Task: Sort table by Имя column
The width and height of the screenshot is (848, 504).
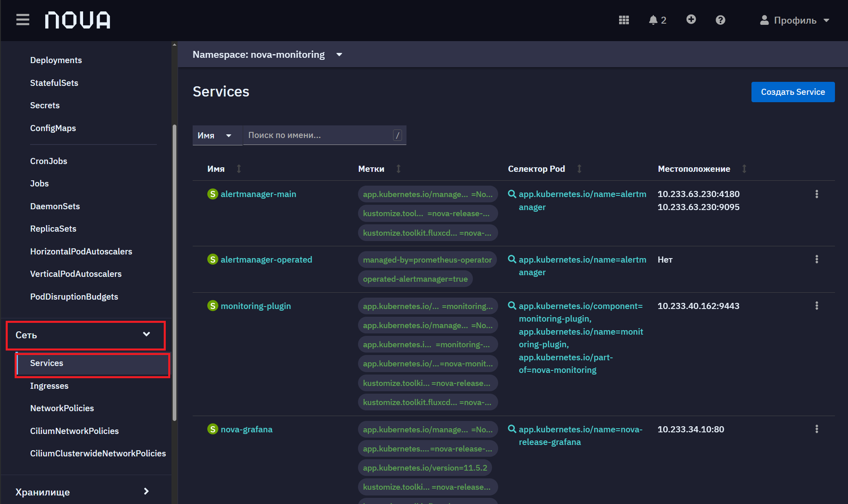Action: 224,169
